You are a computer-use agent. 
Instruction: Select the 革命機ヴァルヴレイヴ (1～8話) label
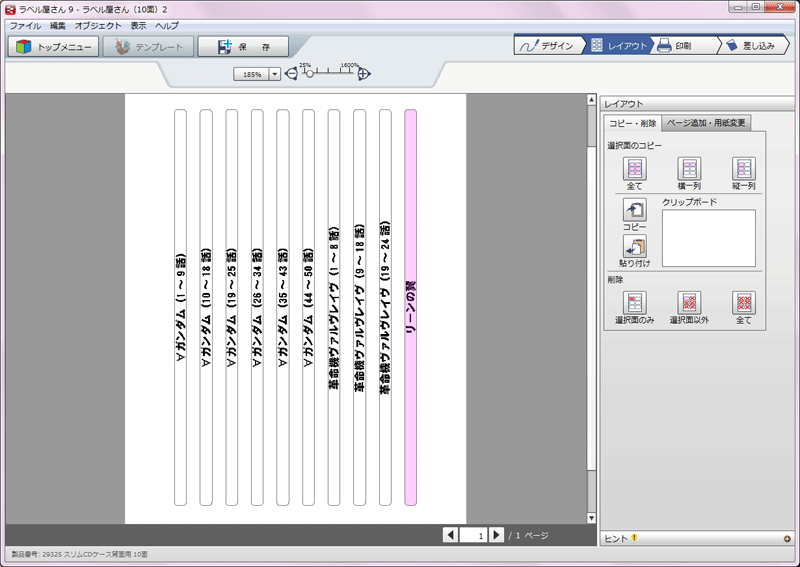tap(334, 307)
